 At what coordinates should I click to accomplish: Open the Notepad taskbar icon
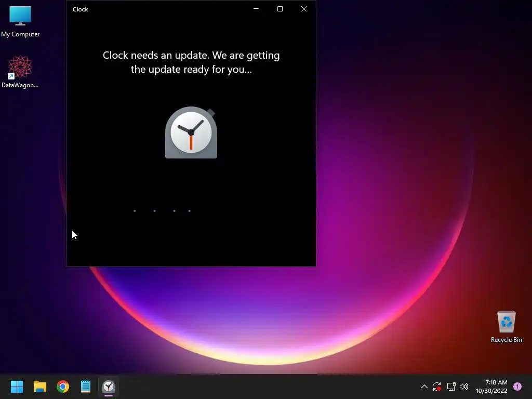click(x=86, y=387)
